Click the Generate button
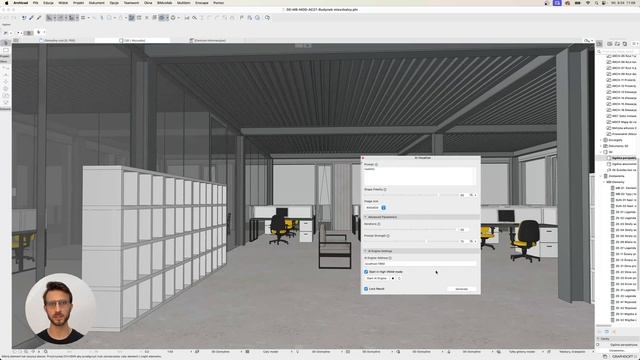Viewport: 640px width, 360px height. click(x=462, y=289)
